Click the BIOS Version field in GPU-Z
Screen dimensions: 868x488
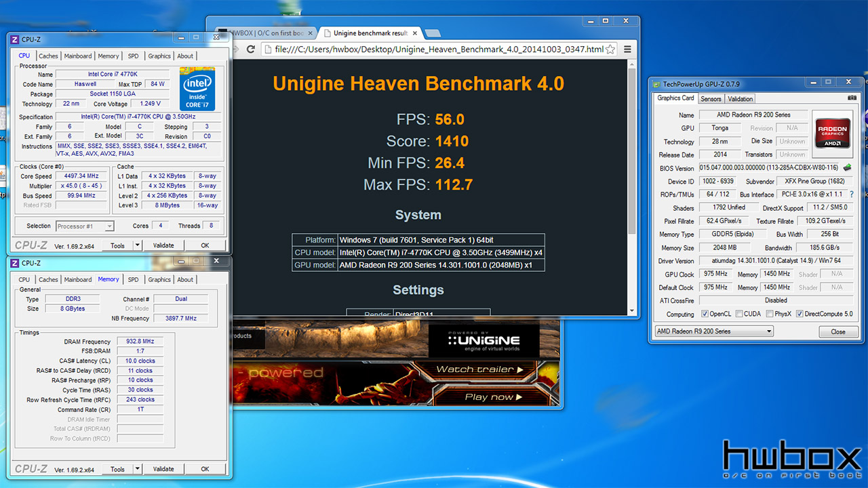(x=769, y=168)
